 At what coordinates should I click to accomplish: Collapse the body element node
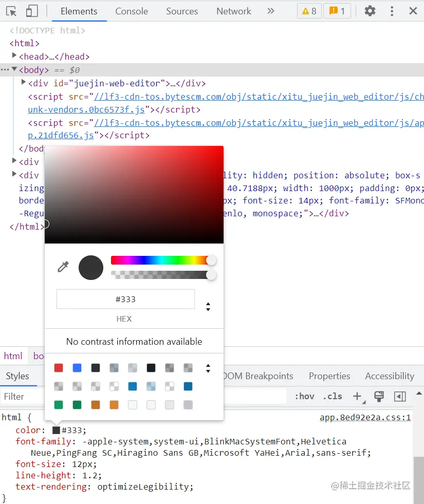pyautogui.click(x=14, y=69)
